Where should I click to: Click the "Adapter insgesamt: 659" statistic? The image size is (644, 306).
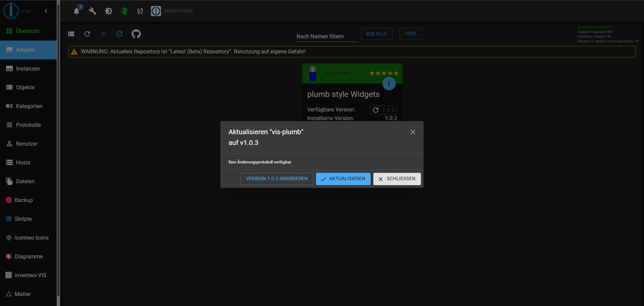pyautogui.click(x=595, y=32)
